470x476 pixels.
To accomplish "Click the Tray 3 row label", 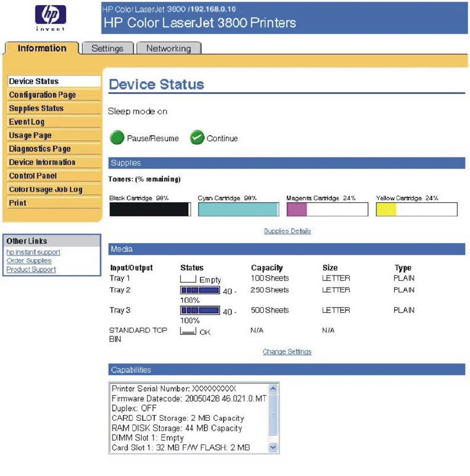I will (x=120, y=310).
